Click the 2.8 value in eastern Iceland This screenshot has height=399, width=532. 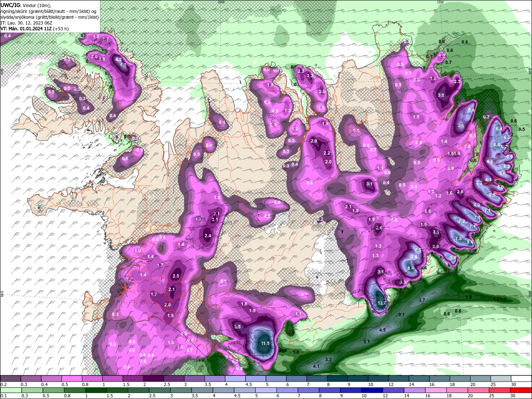tap(460, 192)
